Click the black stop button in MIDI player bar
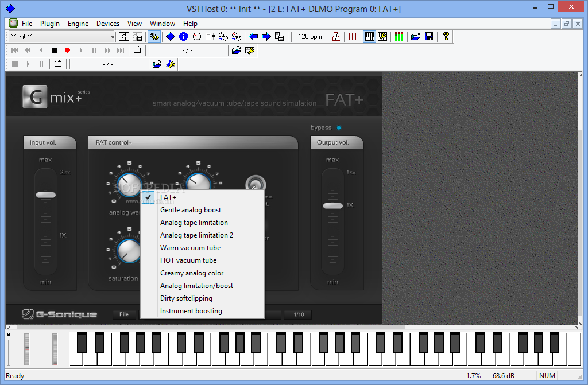This screenshot has height=385, width=588. tap(55, 50)
